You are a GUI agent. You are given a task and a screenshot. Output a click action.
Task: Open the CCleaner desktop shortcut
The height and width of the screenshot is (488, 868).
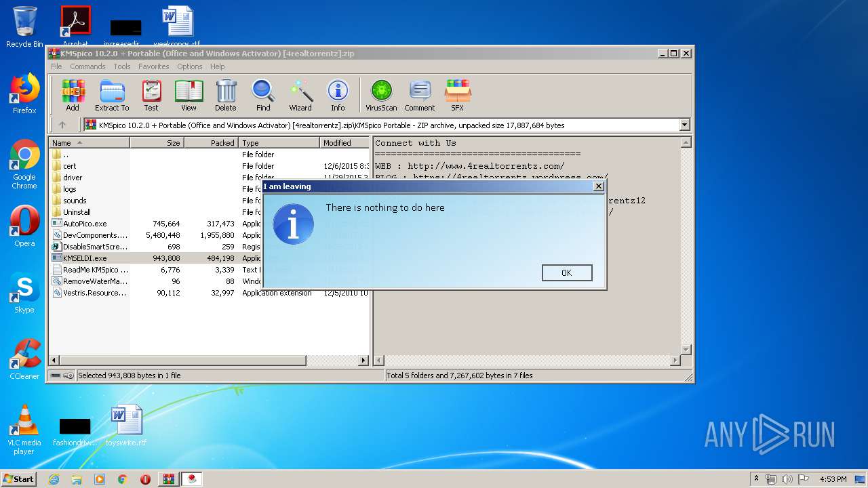(24, 359)
